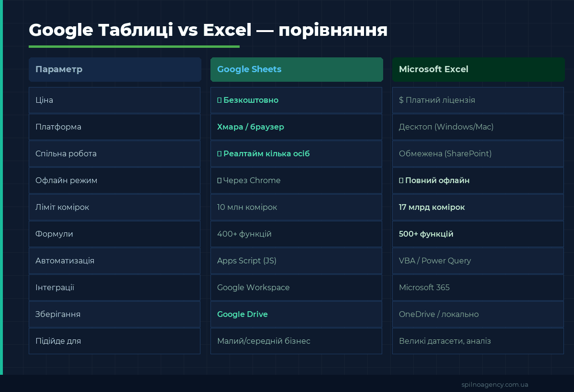Image resolution: width=574 pixels, height=392 pixels.
Task: Click the 'Google Workspace' cell
Action: pyautogui.click(x=296, y=287)
